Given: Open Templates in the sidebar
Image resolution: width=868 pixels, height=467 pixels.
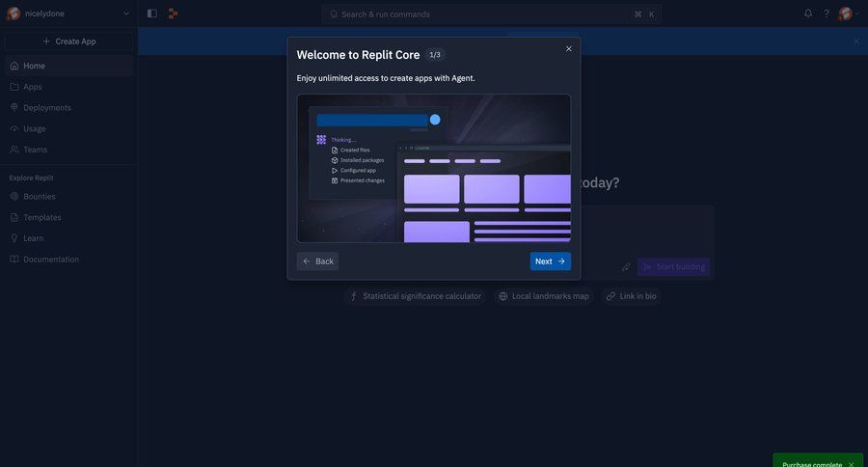Looking at the screenshot, I should point(69,218).
